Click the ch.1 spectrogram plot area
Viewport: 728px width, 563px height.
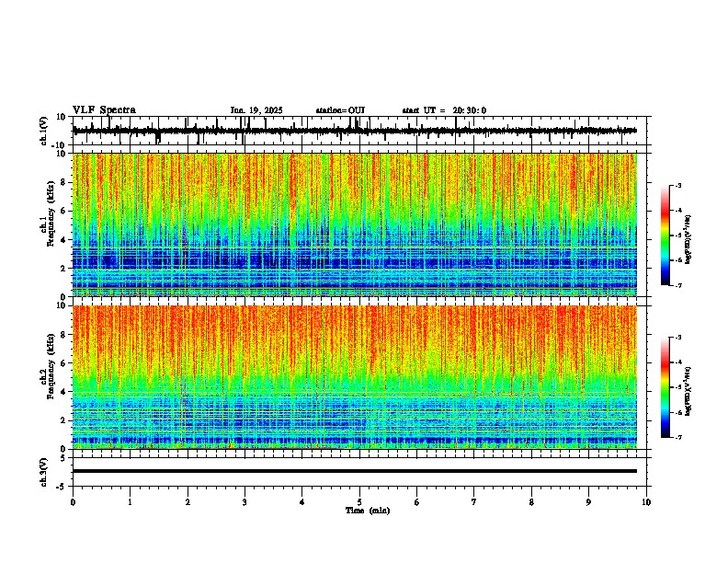[355, 224]
